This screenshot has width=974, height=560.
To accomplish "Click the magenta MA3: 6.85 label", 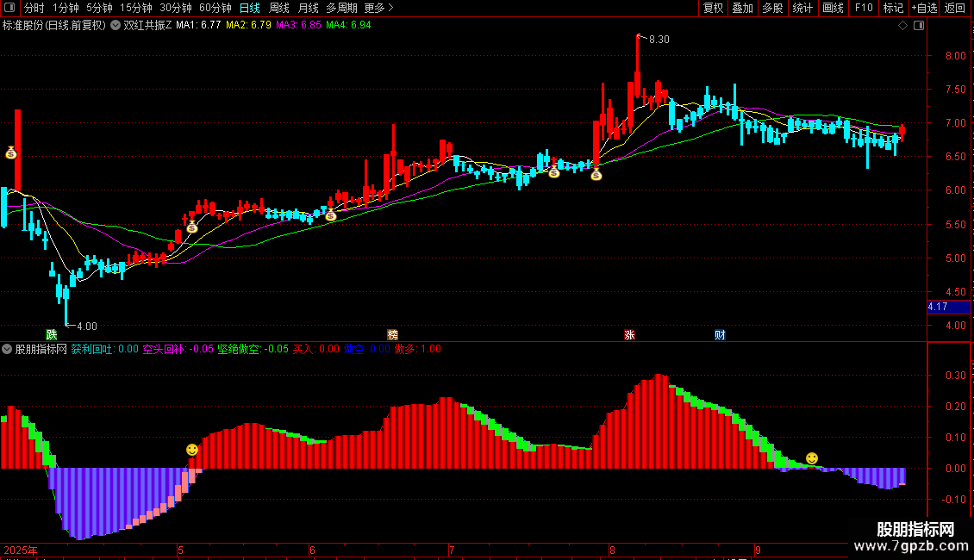I will point(299,26).
